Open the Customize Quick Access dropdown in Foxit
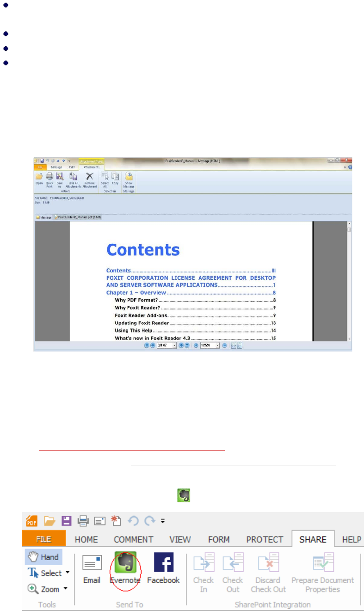The width and height of the screenshot is (364, 611). 163,521
